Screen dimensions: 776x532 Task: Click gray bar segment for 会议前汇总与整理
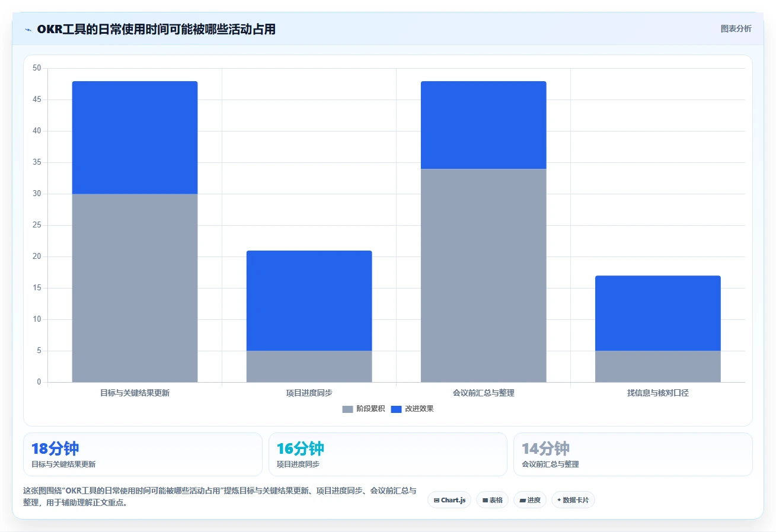(x=483, y=275)
